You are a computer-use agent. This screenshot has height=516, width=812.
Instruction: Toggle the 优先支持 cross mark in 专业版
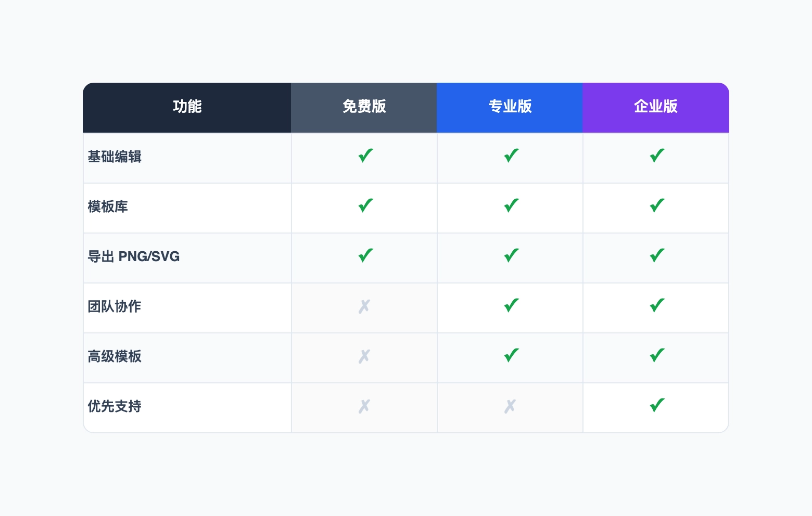(510, 406)
